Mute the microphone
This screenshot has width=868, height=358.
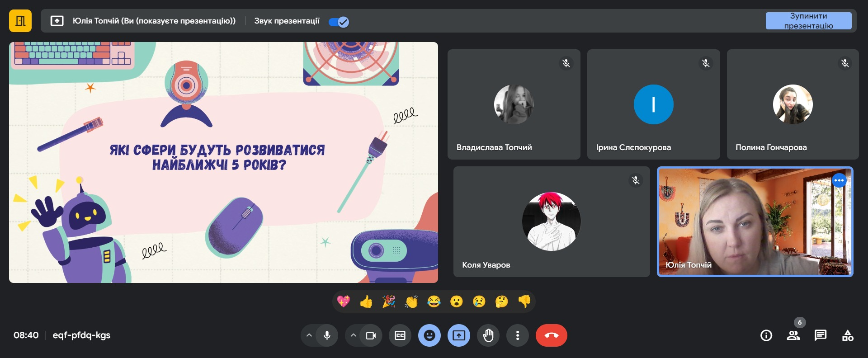tap(327, 335)
